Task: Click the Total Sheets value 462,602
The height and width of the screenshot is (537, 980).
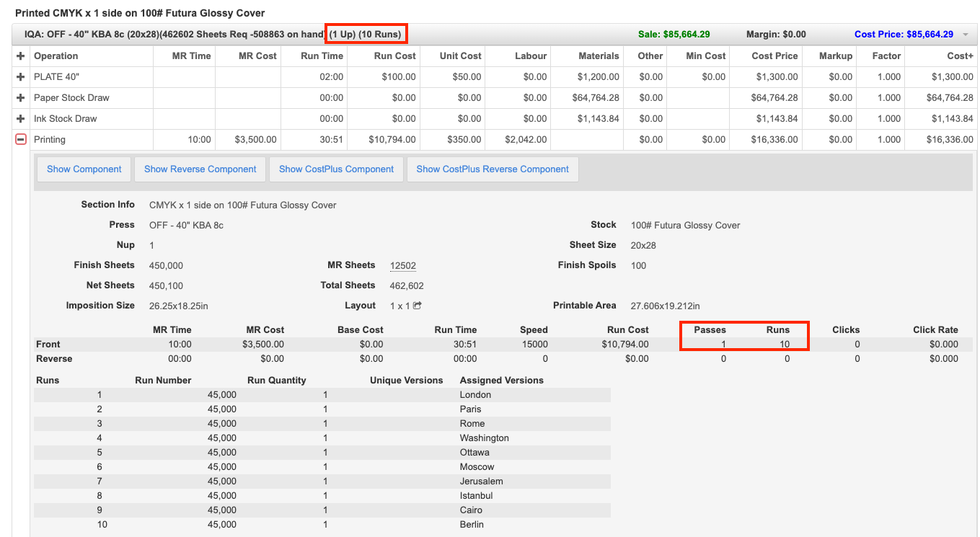Action: coord(407,286)
